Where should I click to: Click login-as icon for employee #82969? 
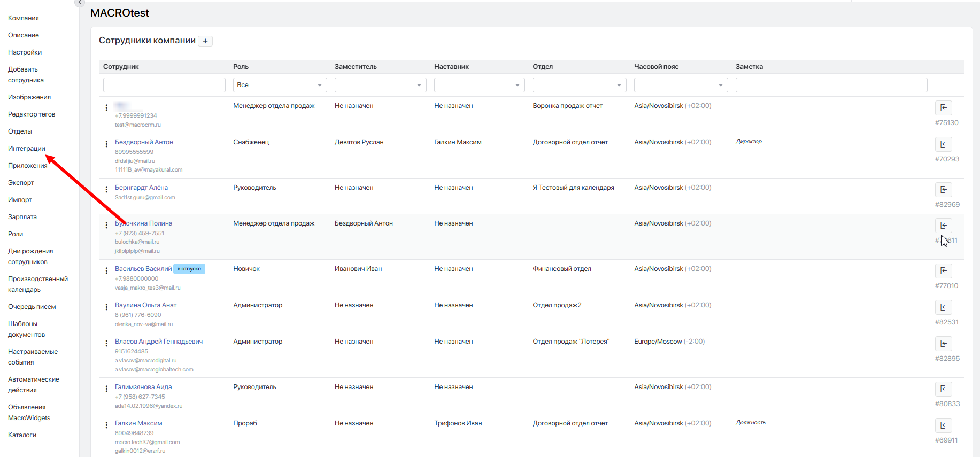pos(943,190)
